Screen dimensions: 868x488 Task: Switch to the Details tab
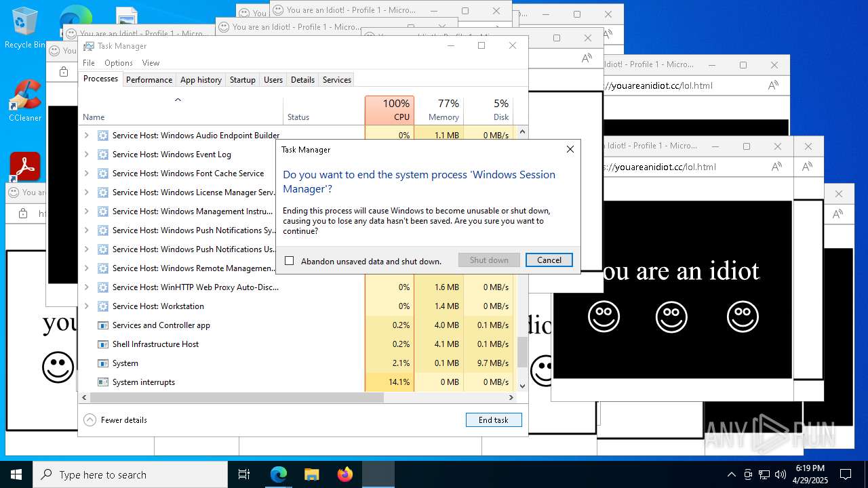[x=302, y=80]
